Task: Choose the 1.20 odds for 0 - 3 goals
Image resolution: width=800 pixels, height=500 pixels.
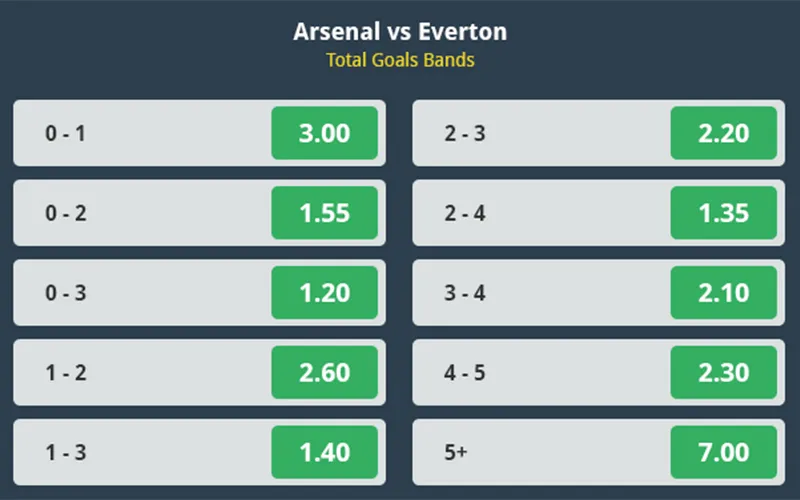Action: (324, 293)
